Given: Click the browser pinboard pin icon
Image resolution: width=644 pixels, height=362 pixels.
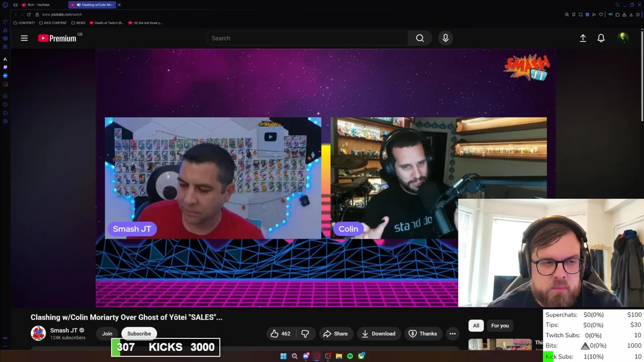Looking at the screenshot, I should [x=574, y=15].
